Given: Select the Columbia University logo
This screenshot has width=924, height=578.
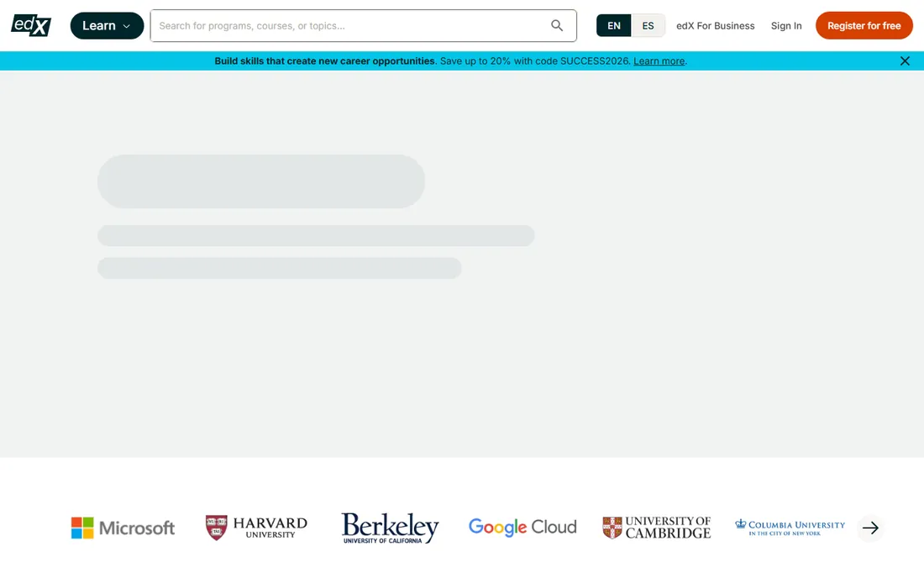Looking at the screenshot, I should pos(790,528).
